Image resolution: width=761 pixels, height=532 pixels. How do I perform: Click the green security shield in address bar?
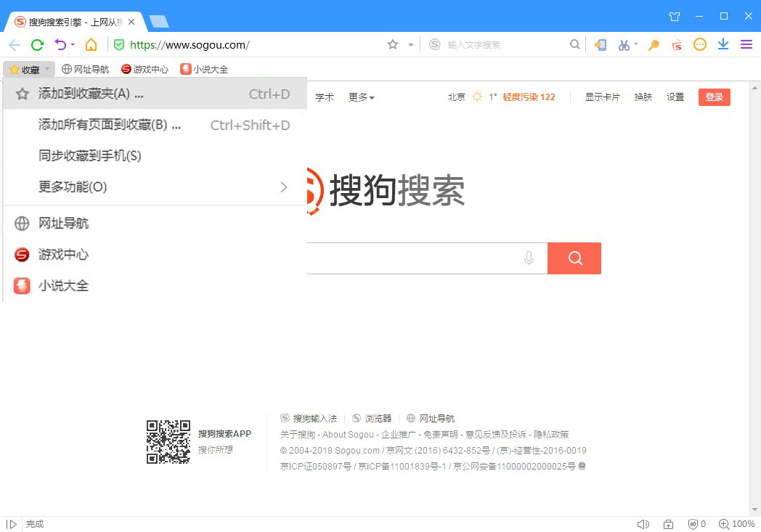[x=119, y=45]
